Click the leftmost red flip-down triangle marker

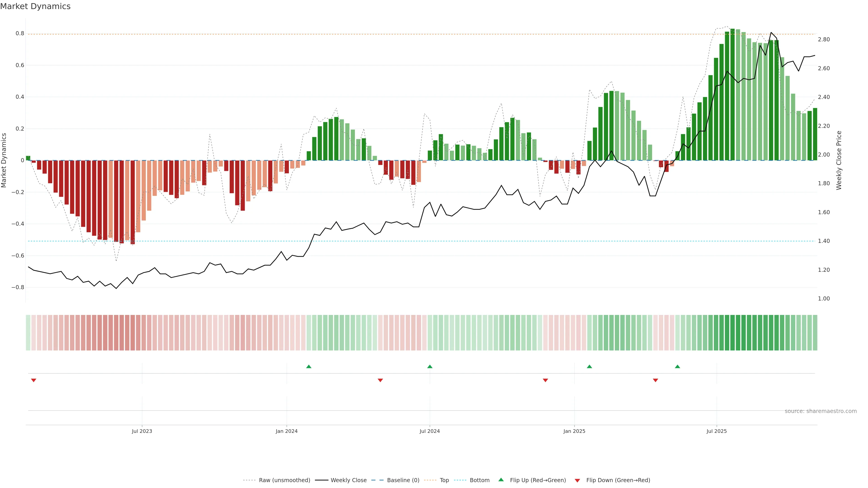point(33,380)
